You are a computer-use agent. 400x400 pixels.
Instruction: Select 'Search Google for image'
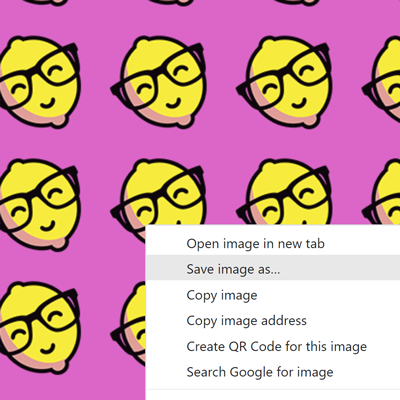(x=260, y=372)
